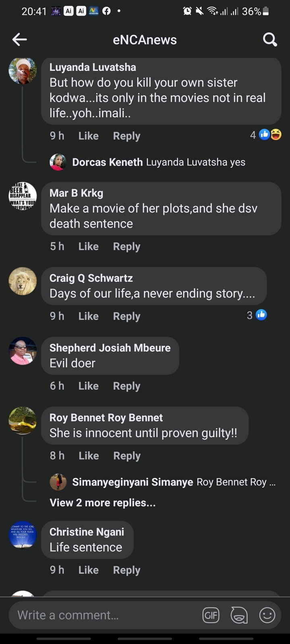
Task: Like Shepherd Josiah Mbeure's comment
Action: point(88,386)
